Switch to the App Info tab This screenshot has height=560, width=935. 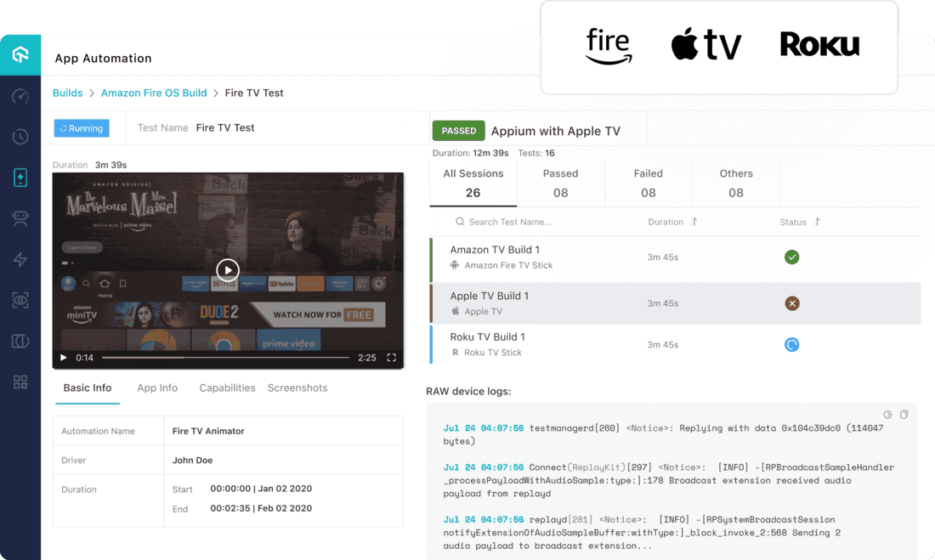157,387
